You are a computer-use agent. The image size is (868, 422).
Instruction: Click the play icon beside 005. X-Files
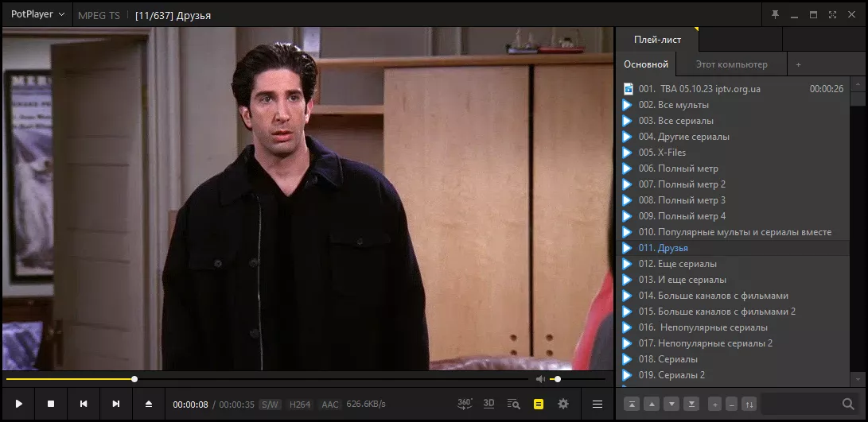click(627, 152)
